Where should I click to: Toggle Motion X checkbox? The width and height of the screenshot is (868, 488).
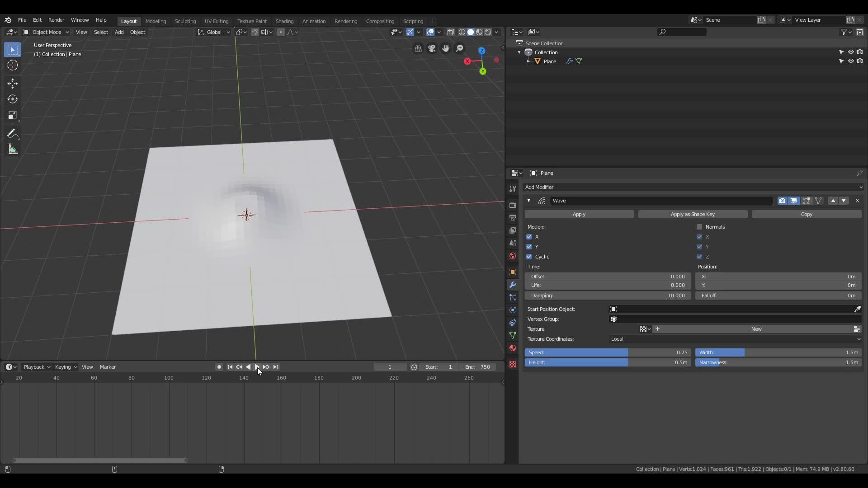point(529,237)
